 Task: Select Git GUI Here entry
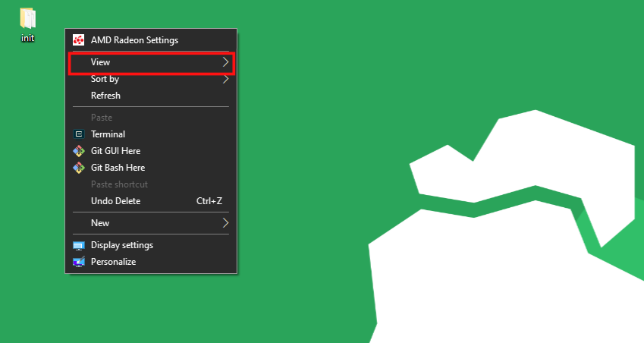151,151
